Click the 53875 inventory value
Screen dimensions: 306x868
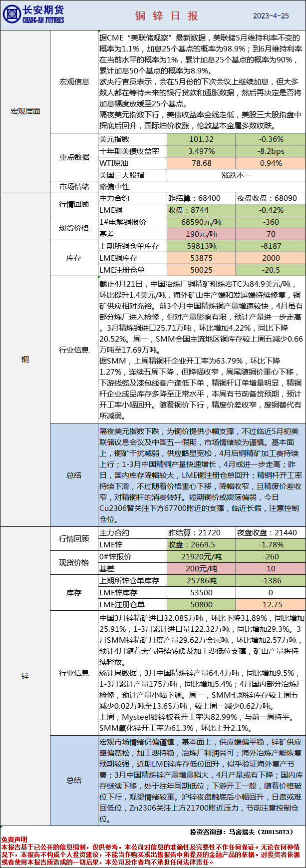(201, 258)
